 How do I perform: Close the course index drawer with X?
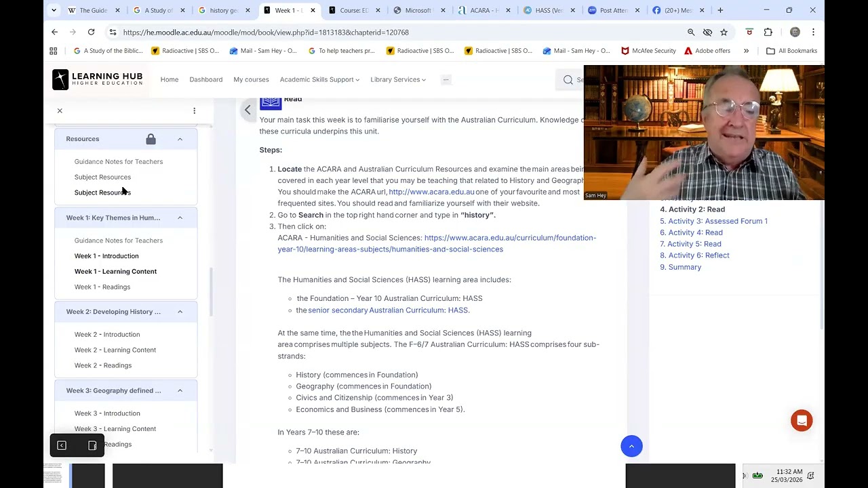click(x=60, y=110)
